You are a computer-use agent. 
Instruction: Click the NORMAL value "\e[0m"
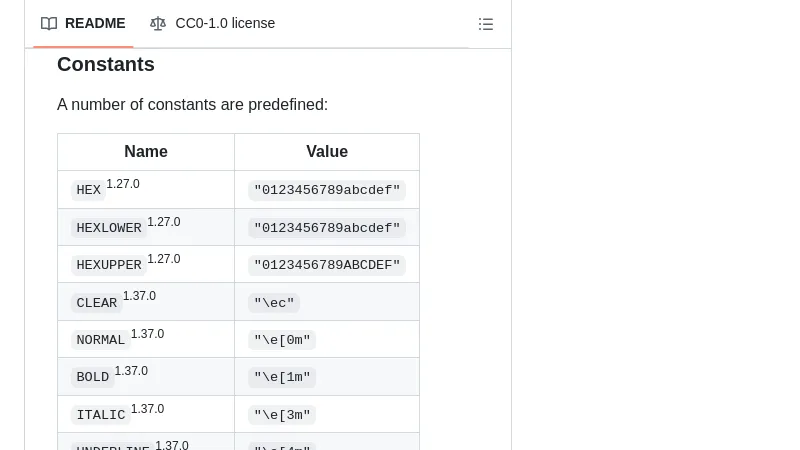[282, 340]
